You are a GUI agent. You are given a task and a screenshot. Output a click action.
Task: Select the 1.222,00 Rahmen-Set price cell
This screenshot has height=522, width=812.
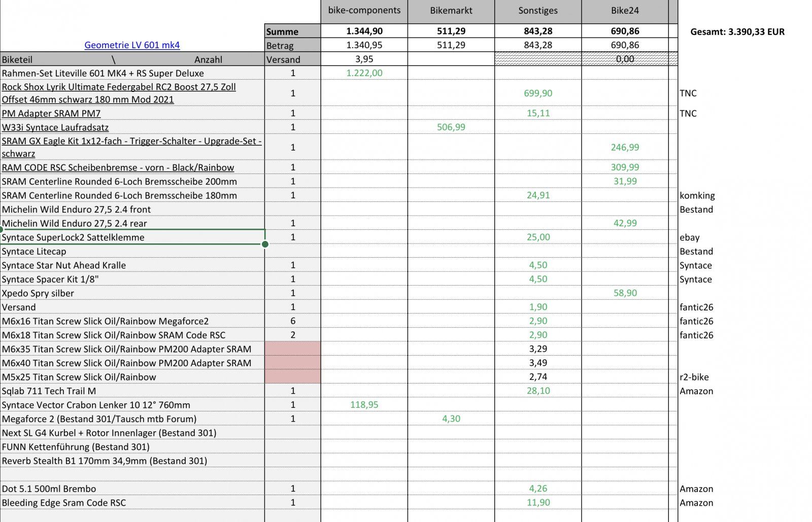pyautogui.click(x=364, y=73)
